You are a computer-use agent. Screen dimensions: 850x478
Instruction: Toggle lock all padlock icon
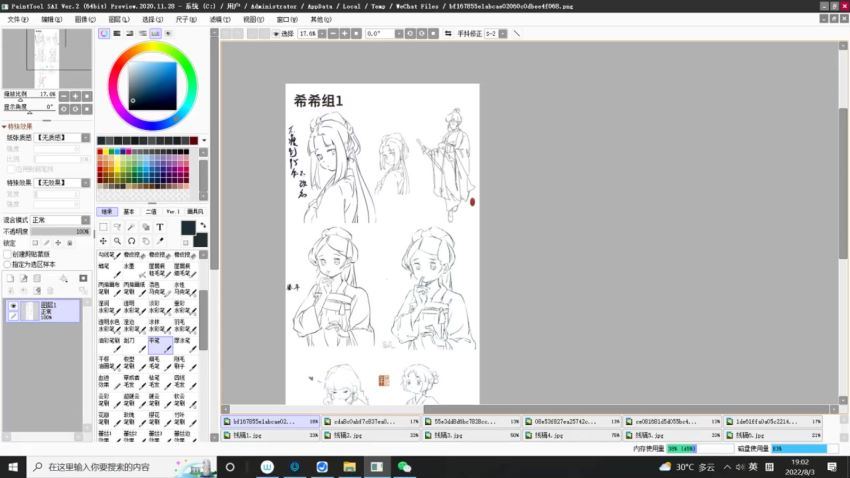[69, 243]
